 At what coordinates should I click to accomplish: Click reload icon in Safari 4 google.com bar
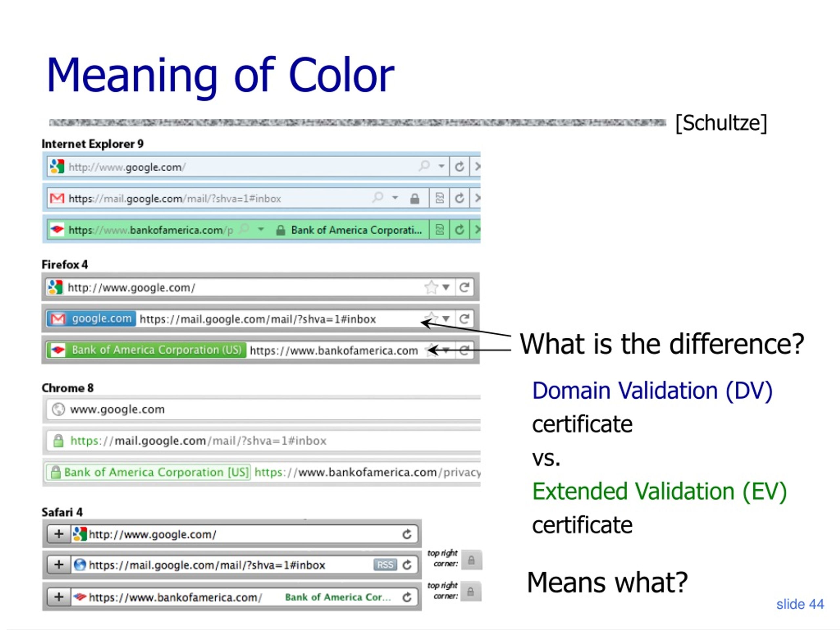(407, 534)
